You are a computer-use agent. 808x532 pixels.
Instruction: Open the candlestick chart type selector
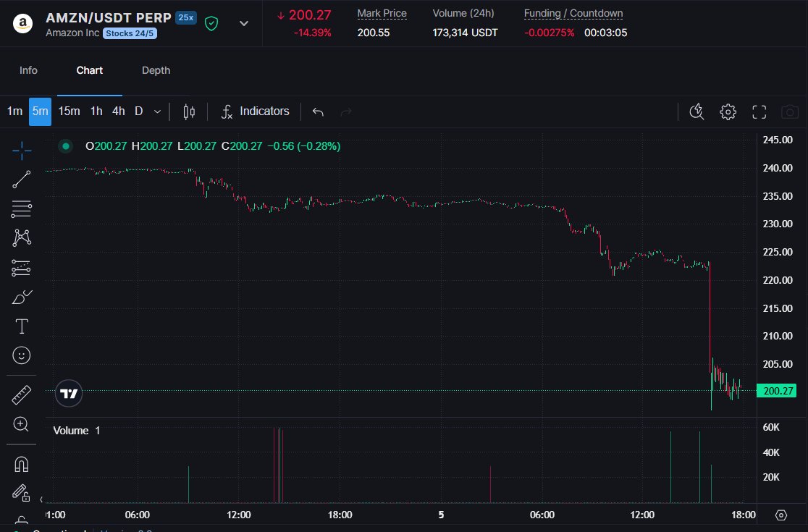point(189,111)
